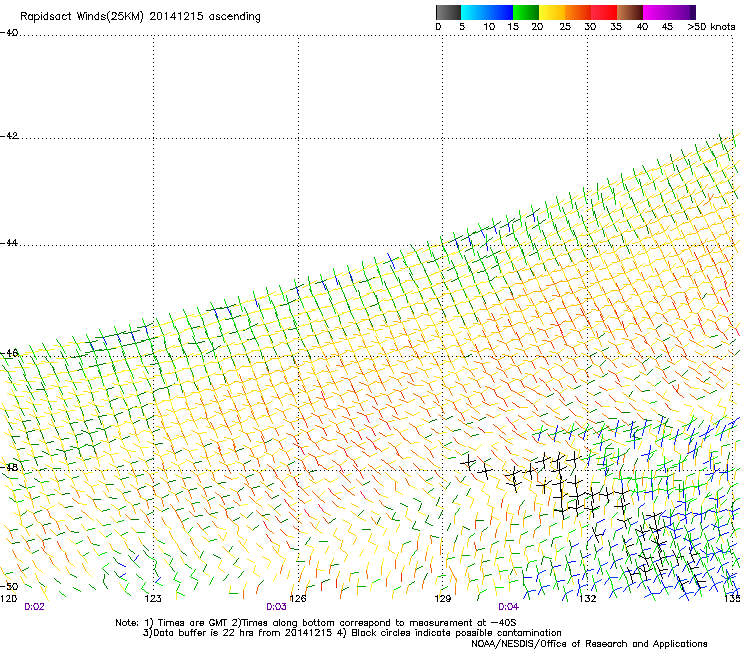Click the orange 25-30 knots color band
Screen dimensions: 740x650
(x=578, y=12)
